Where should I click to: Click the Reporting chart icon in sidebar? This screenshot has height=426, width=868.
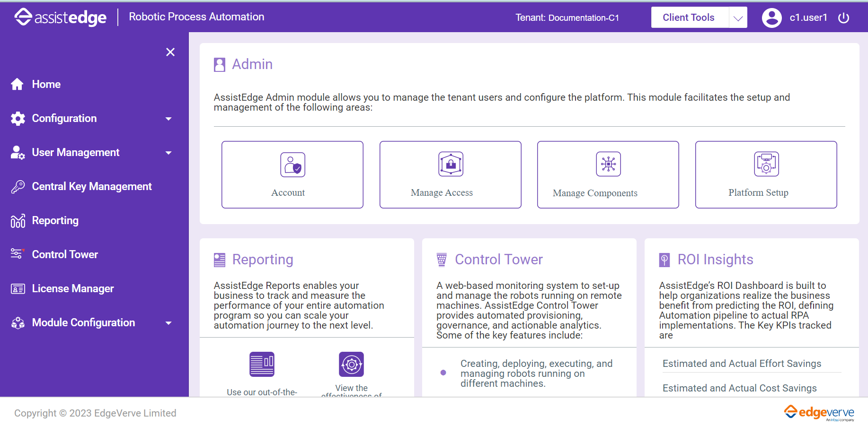pyautogui.click(x=18, y=220)
